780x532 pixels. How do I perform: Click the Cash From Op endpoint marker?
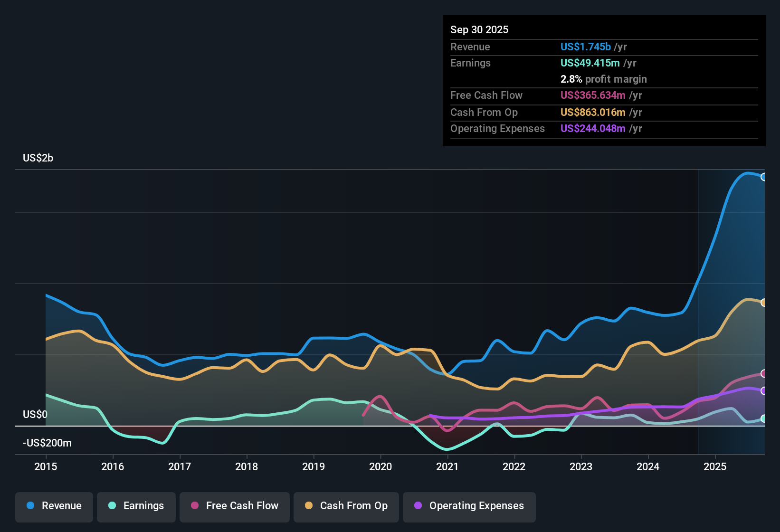pos(764,303)
